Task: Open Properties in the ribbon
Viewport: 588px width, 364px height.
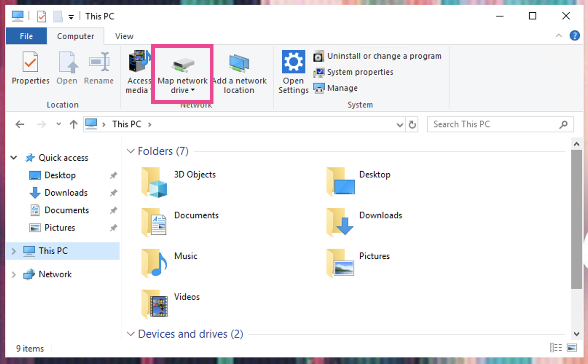Action: (30, 68)
